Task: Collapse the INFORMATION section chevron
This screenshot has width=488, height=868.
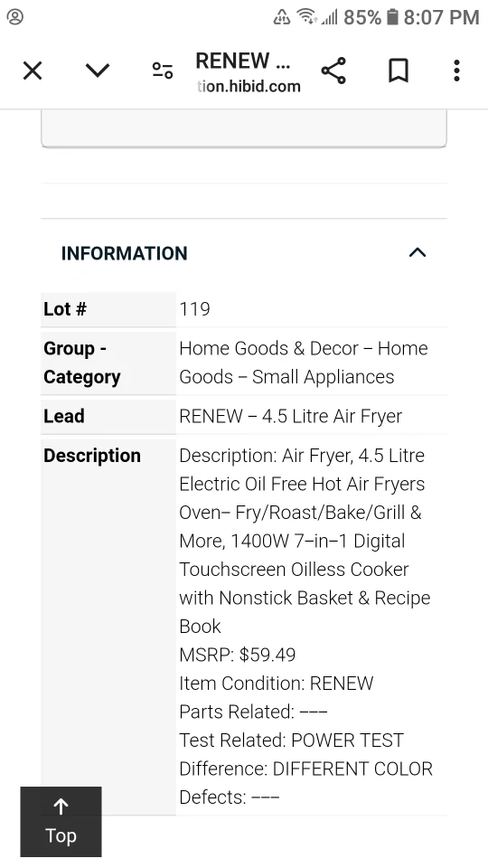Action: pos(418,253)
